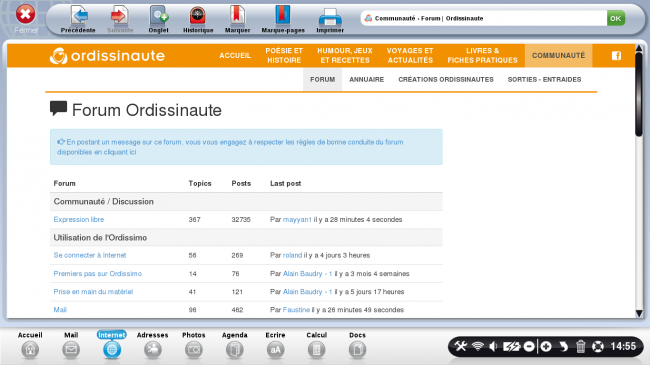650x365 pixels.
Task: Click the battery charging tray icon
Action: [x=511, y=346]
